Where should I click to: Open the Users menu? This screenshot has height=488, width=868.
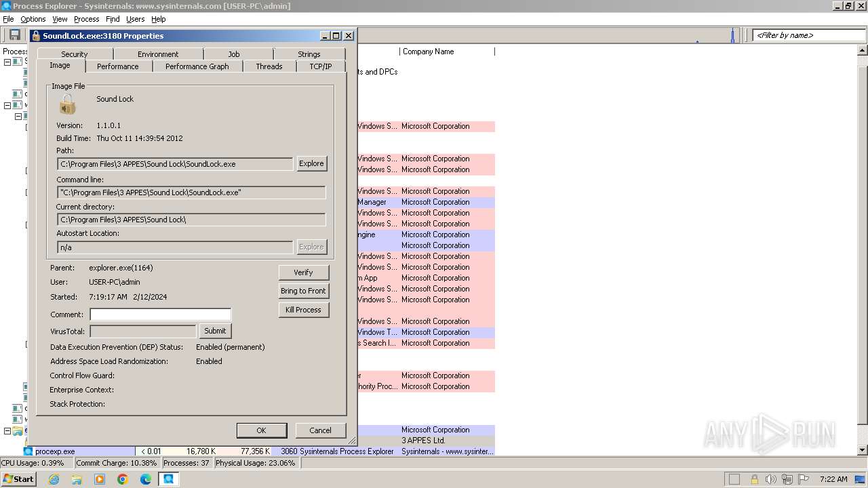[136, 19]
